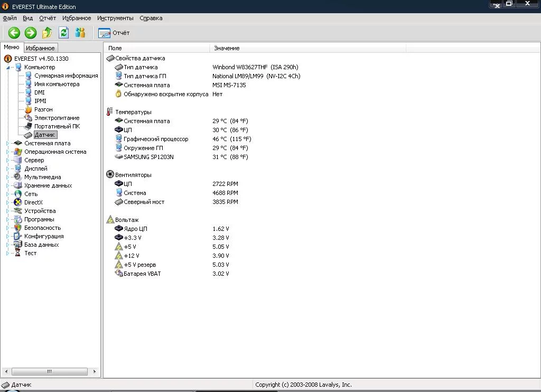Open the Отчёт report toolbar button

coord(114,33)
